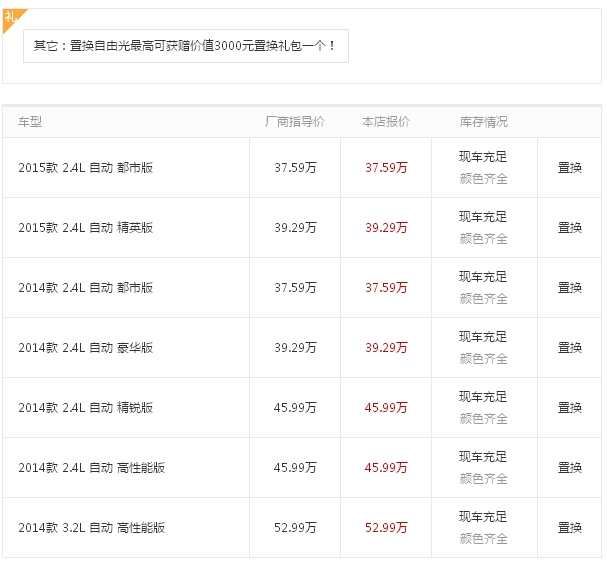This screenshot has height=565, width=607.
Task: Click the 本店报价 column header
Action: (386, 122)
